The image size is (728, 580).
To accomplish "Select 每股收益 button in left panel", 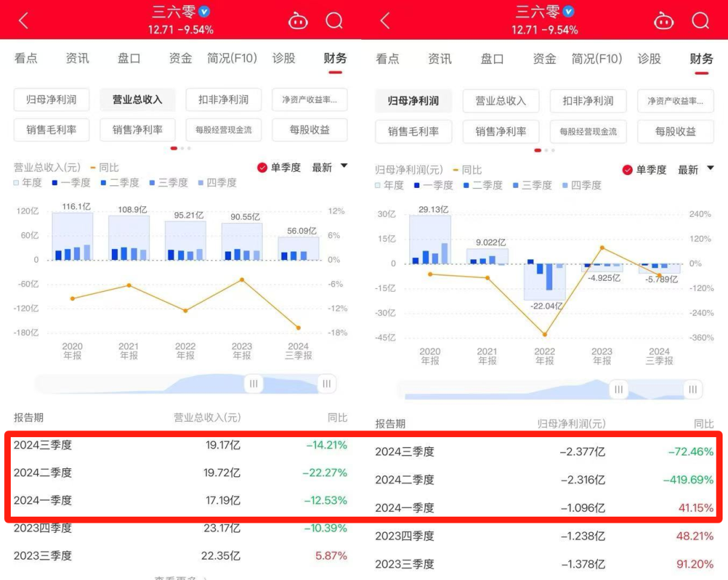I will click(x=309, y=130).
